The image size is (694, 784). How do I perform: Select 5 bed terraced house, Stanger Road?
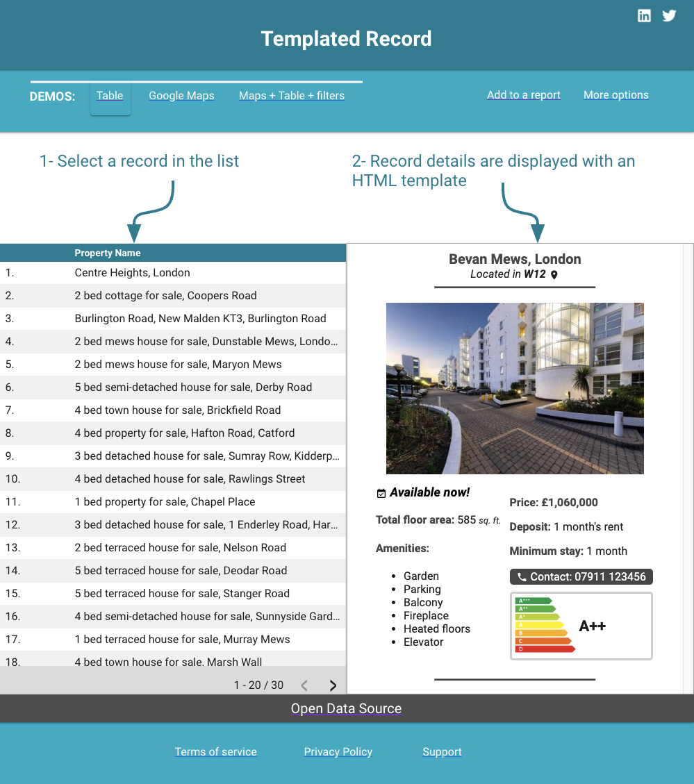click(x=173, y=594)
